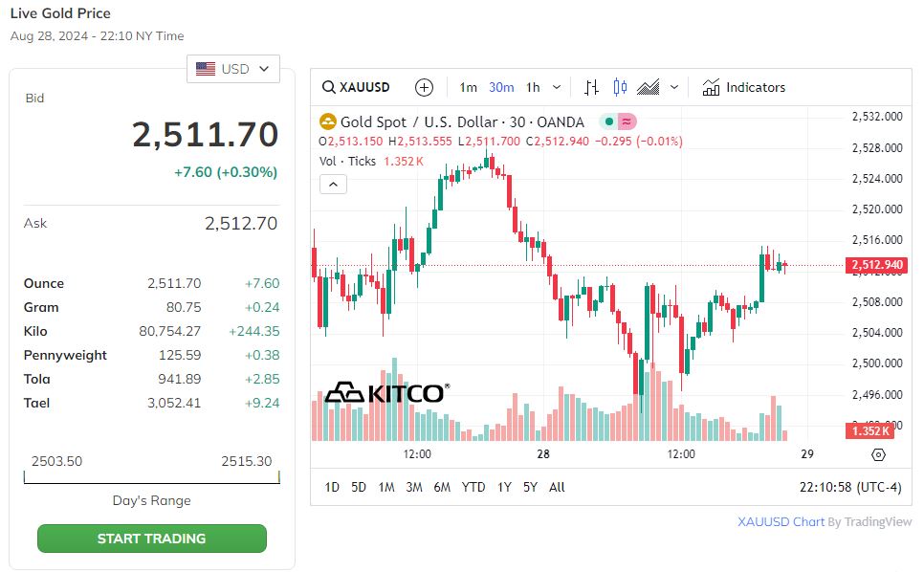924x572 pixels.
Task: Expand the time interval dropdown arrow
Action: 557,88
